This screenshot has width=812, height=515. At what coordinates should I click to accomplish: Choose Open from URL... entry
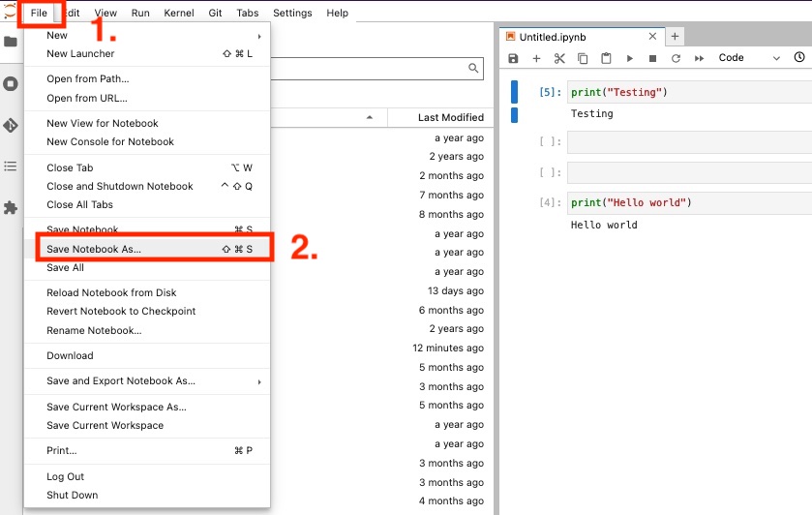pyautogui.click(x=147, y=98)
